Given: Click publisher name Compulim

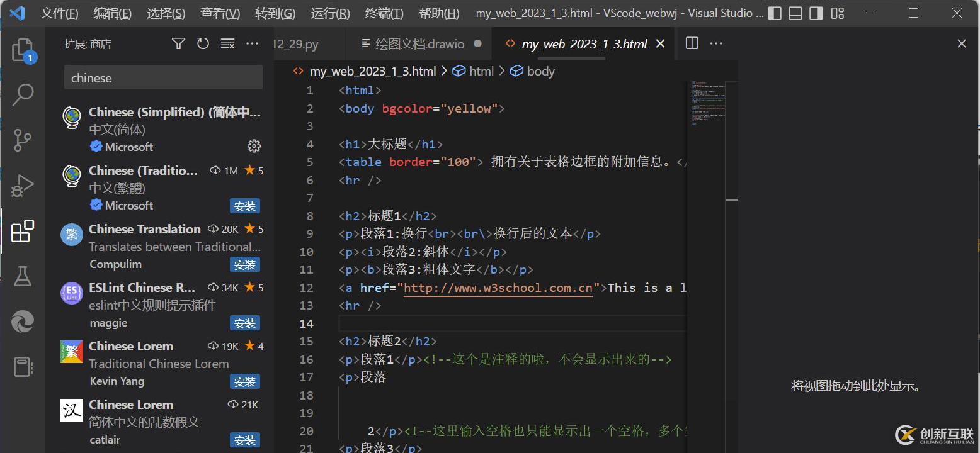Looking at the screenshot, I should (x=115, y=264).
